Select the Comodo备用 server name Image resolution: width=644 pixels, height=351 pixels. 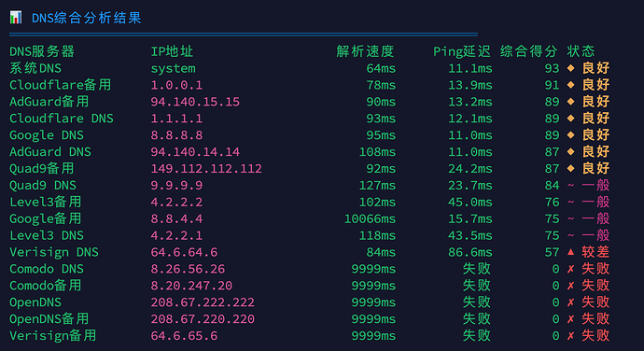(x=45, y=286)
